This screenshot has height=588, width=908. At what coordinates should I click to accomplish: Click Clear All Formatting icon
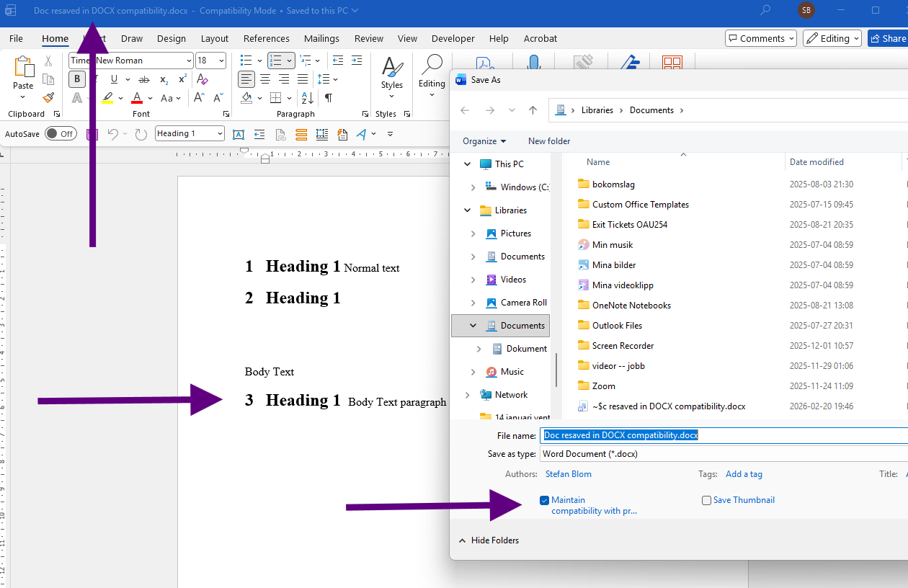pos(202,79)
